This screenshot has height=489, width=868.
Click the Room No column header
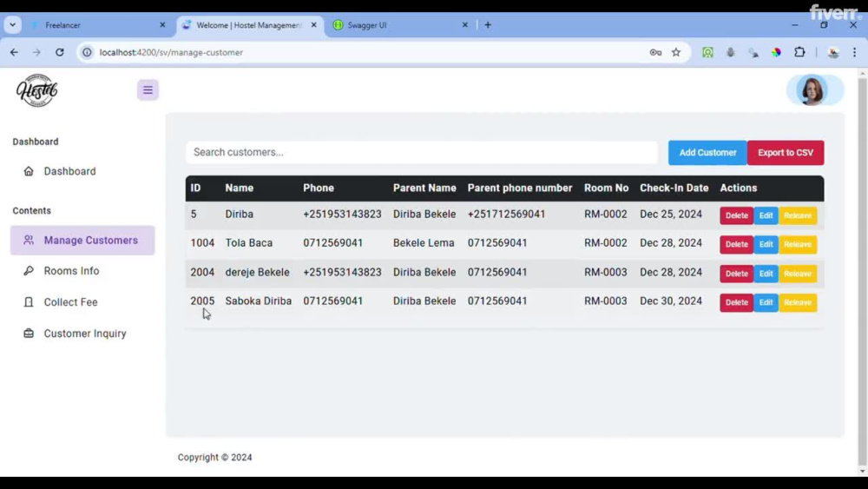606,188
